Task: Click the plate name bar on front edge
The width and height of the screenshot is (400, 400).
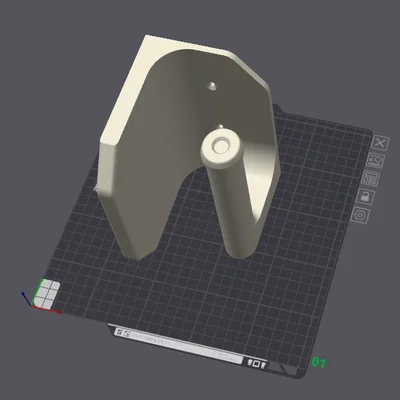Action: coord(178,345)
